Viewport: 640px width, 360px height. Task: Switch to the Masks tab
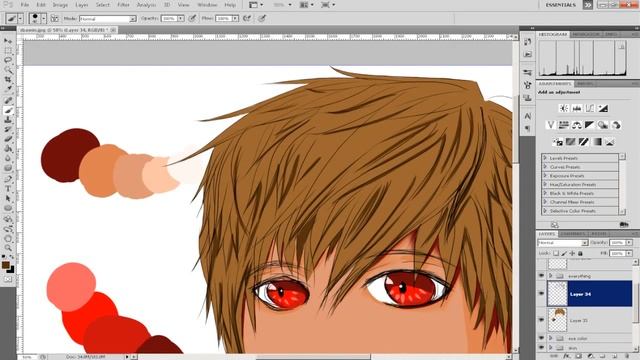coord(584,84)
